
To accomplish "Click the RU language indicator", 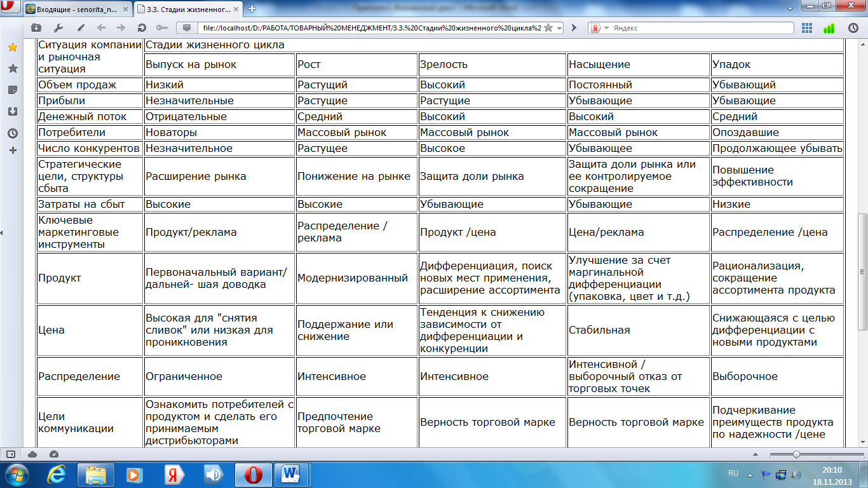I will tap(733, 473).
